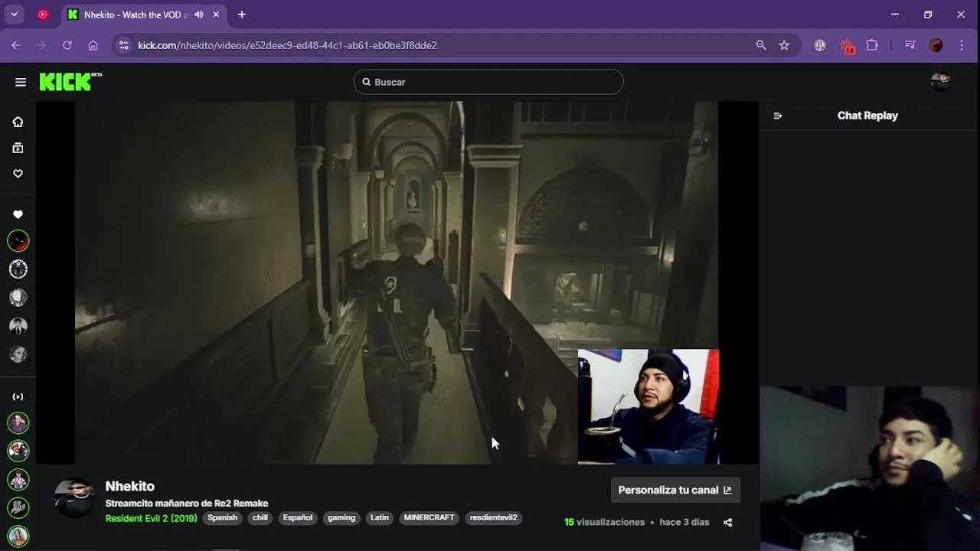Select the residentevil2 tag
980x551 pixels.
(493, 518)
